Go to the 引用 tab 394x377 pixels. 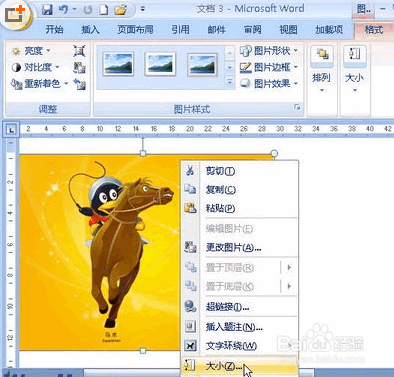[x=180, y=30]
